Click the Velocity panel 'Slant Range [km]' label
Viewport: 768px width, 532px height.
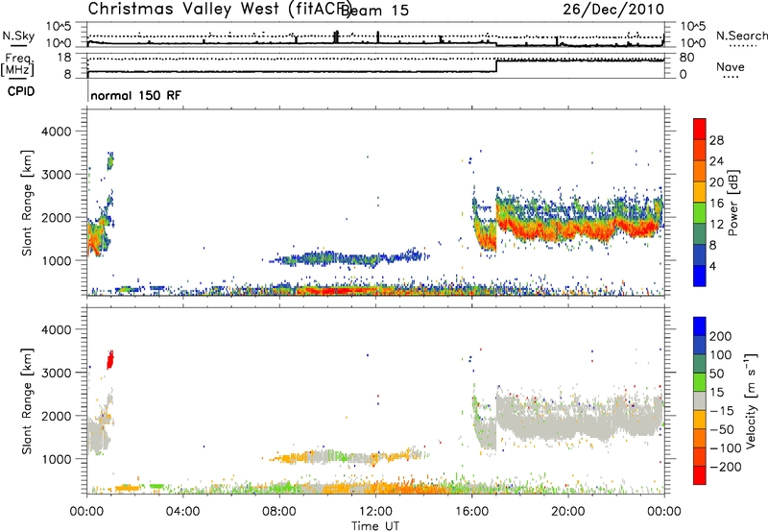(27, 400)
